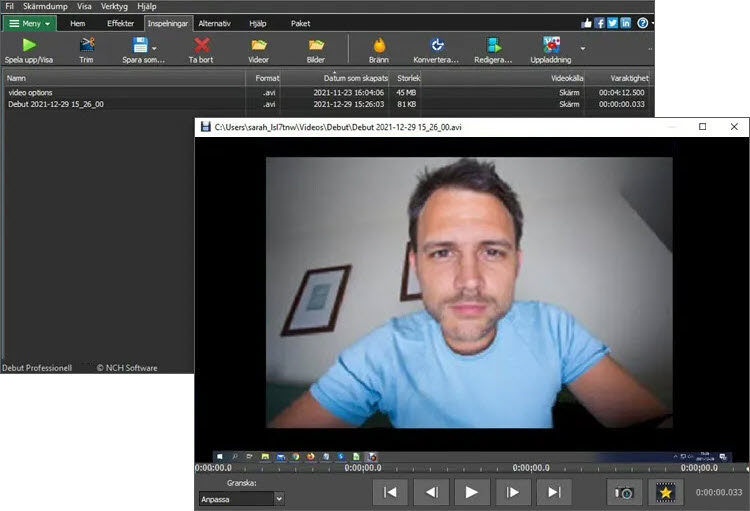The image size is (750, 511).
Task: Click the 2021-12-29 15:26:03 date cell
Action: 349,104
